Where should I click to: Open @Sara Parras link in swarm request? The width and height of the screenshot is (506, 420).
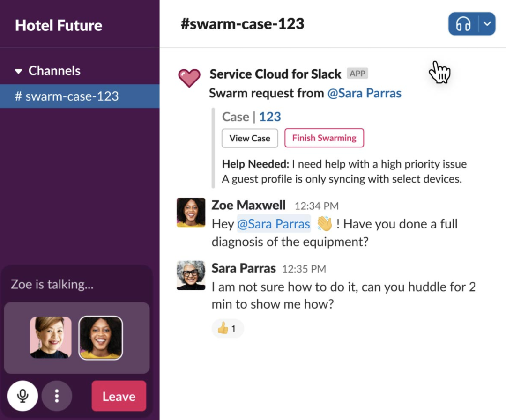(365, 93)
